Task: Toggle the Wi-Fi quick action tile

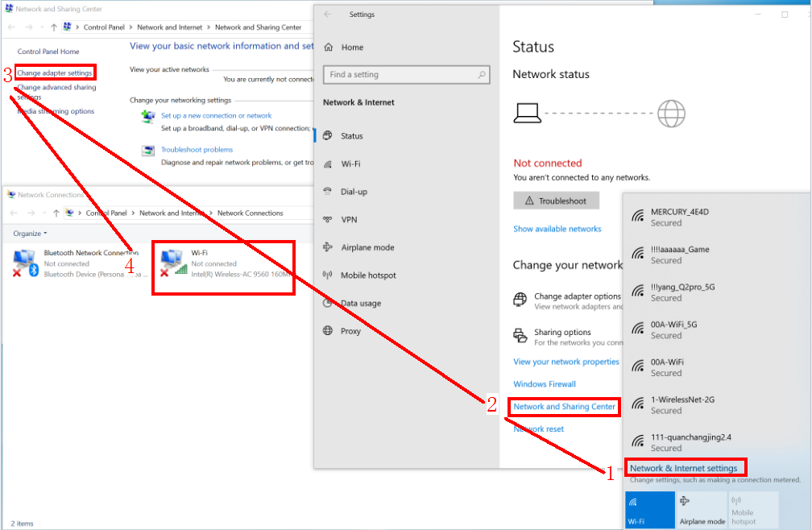Action: [x=649, y=510]
